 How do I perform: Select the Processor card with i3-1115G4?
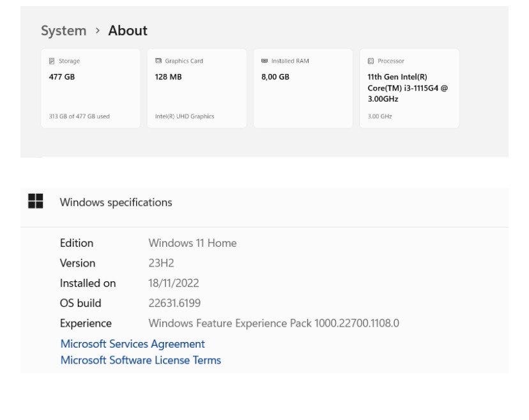(x=410, y=88)
